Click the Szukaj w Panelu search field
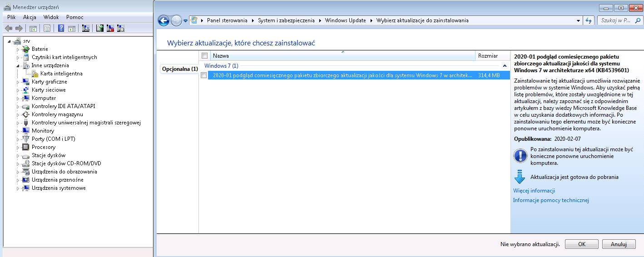The height and width of the screenshot is (257, 644). point(619,20)
